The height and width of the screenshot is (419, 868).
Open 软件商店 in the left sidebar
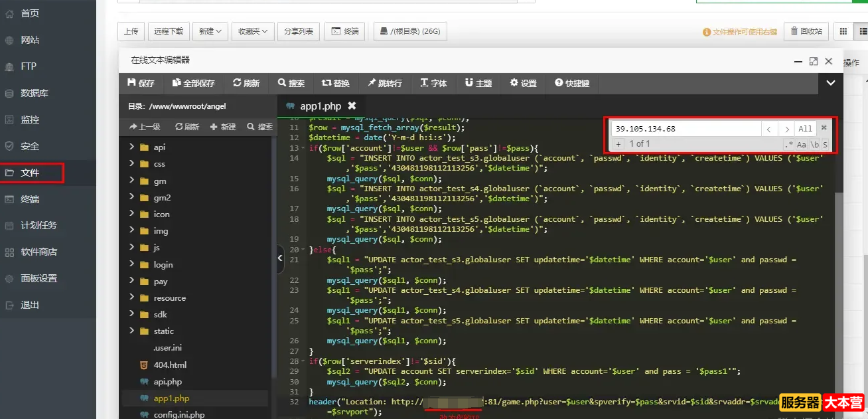click(x=38, y=252)
